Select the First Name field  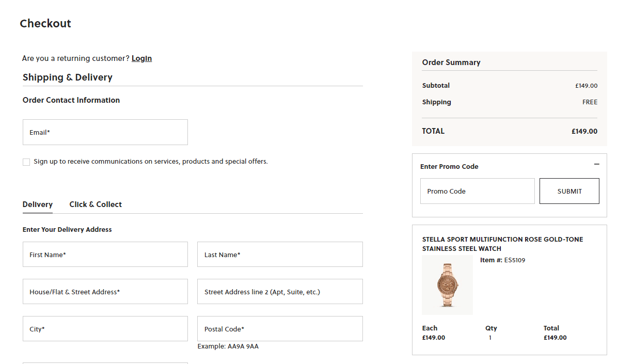click(x=105, y=255)
